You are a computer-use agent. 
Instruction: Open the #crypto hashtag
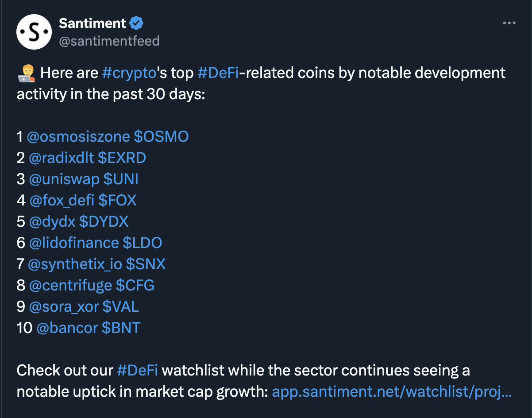coord(129,73)
